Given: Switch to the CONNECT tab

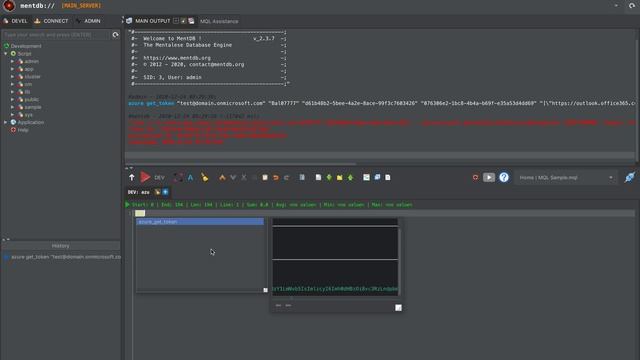Looking at the screenshot, I should [x=51, y=21].
